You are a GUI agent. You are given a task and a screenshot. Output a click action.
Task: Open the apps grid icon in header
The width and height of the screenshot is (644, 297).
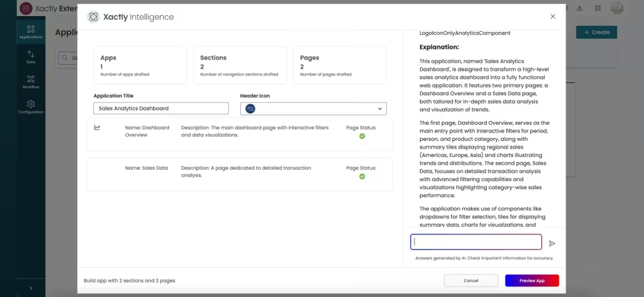(598, 8)
